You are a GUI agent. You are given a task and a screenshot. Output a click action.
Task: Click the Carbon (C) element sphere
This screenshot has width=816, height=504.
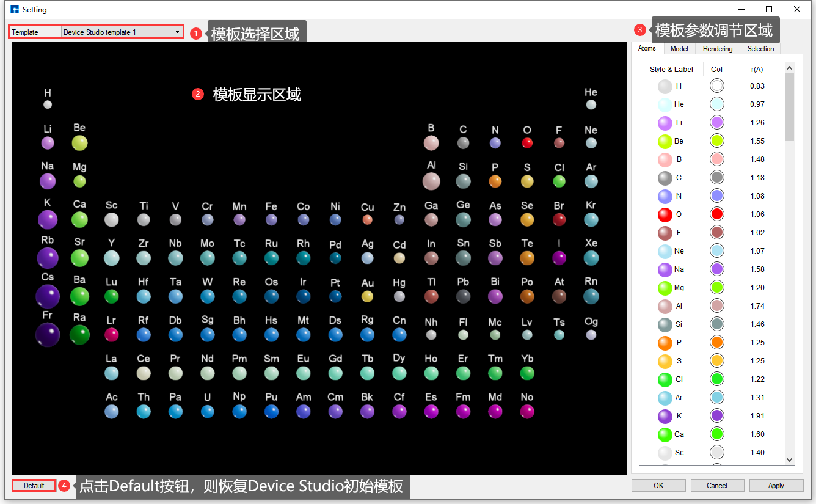(463, 143)
